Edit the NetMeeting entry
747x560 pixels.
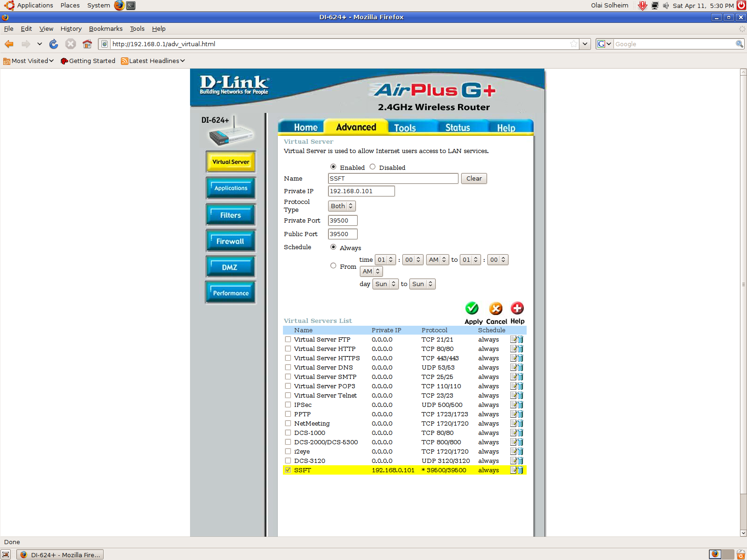[x=513, y=423]
